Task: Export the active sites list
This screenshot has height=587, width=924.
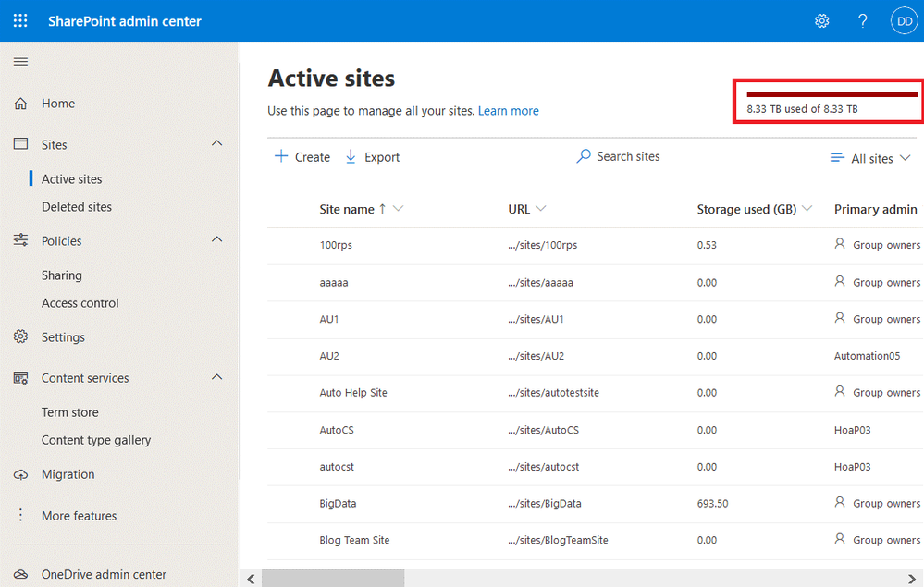Action: click(x=372, y=156)
